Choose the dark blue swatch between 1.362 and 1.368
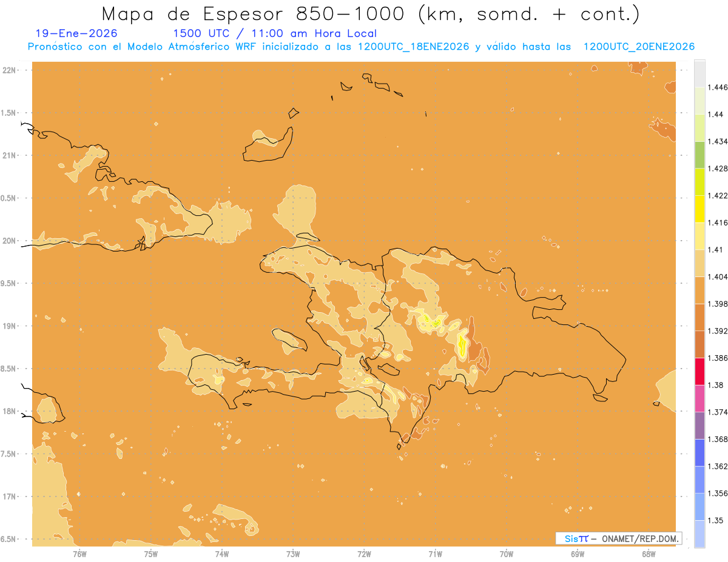728x562 pixels. [x=699, y=452]
